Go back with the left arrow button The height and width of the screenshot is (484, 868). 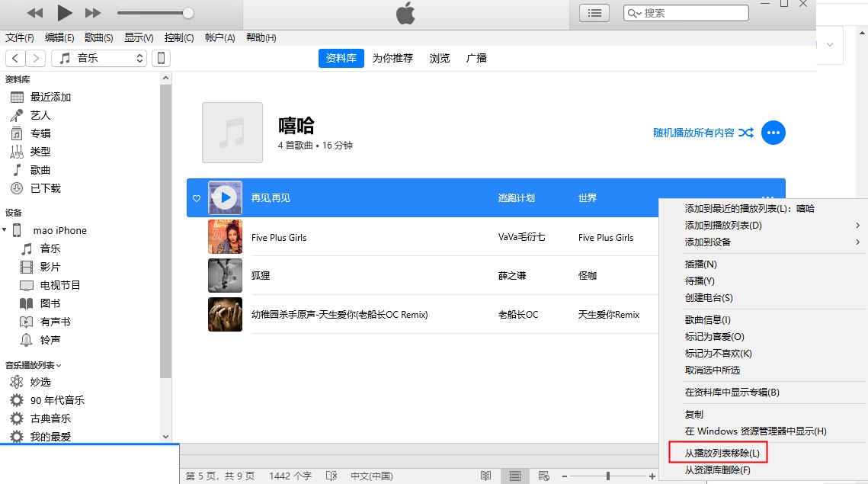coord(15,58)
